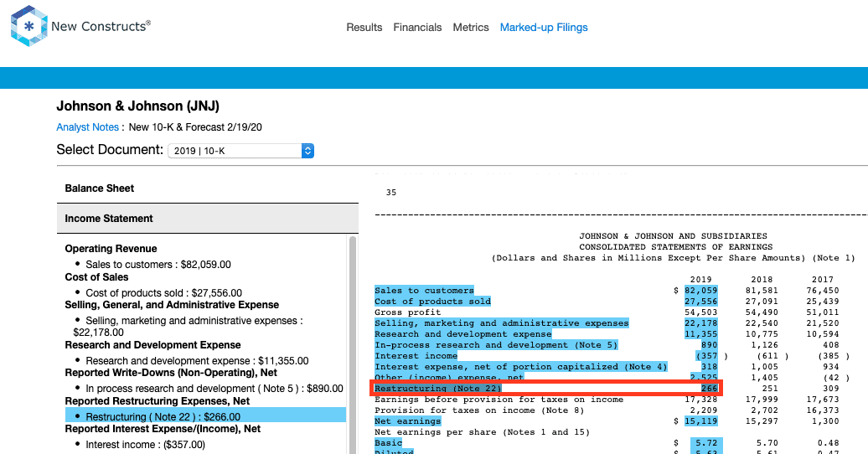Click highlighted Research and development expense line
The height and width of the screenshot is (454, 868).
(462, 334)
